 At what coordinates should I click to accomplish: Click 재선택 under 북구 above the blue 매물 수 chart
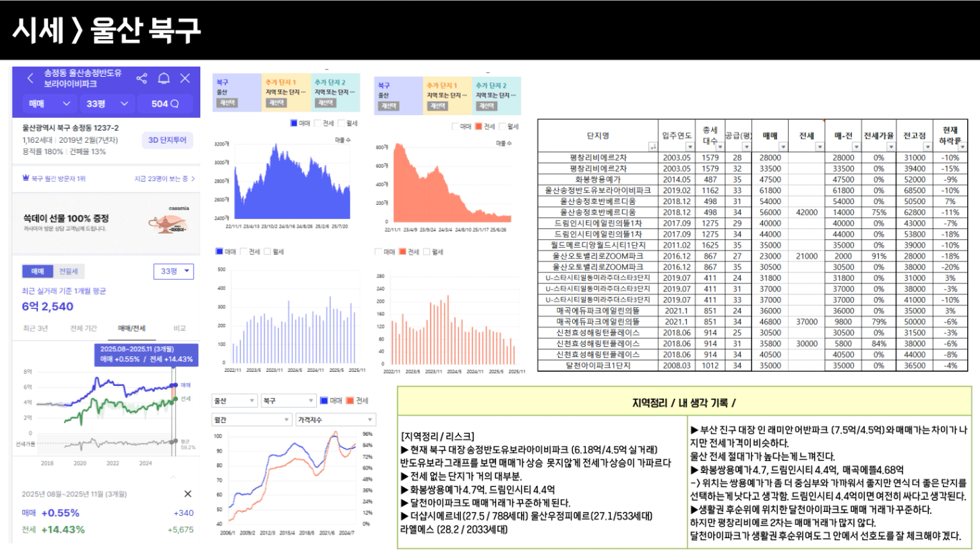(x=226, y=103)
